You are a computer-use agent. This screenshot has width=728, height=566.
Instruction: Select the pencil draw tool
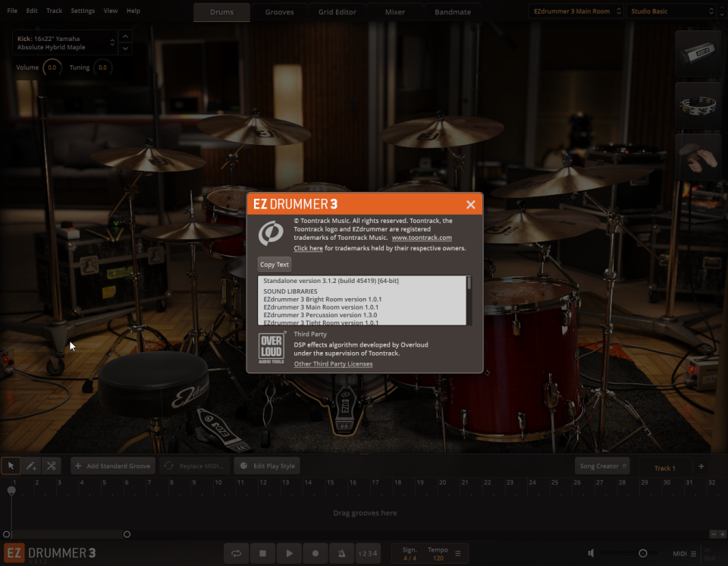click(x=31, y=466)
